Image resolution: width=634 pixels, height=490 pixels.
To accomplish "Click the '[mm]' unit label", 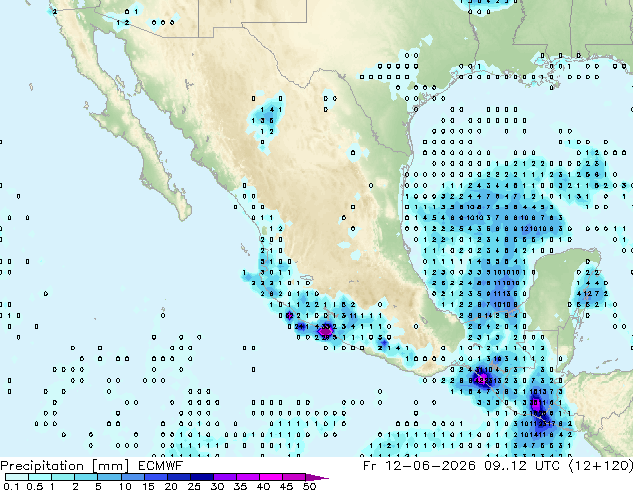I will 111,466.
